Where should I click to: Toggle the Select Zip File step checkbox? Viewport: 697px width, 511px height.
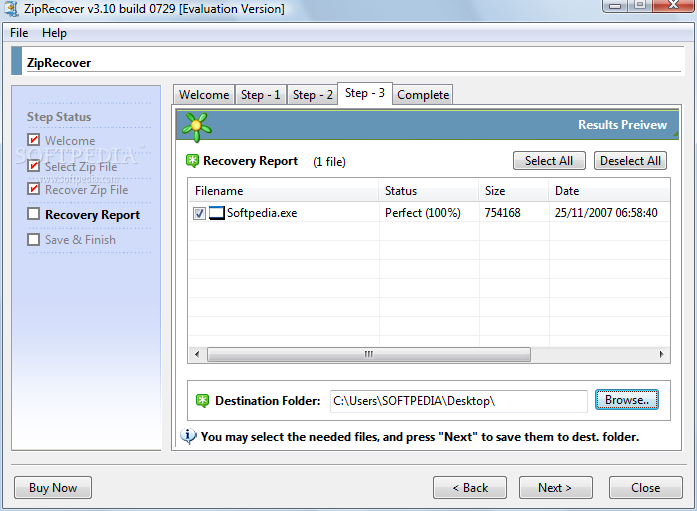pyautogui.click(x=34, y=166)
